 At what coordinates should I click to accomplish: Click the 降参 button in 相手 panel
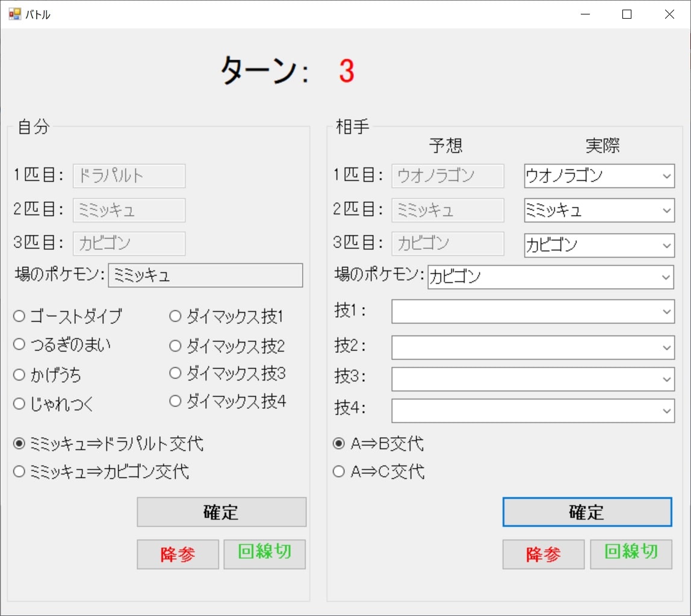coord(544,554)
